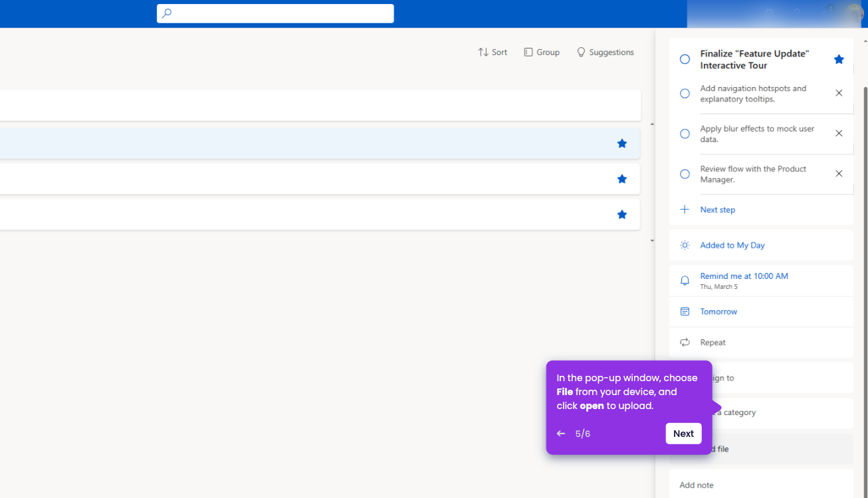The image size is (868, 498).
Task: Click the Sort arrows icon
Action: pos(483,52)
